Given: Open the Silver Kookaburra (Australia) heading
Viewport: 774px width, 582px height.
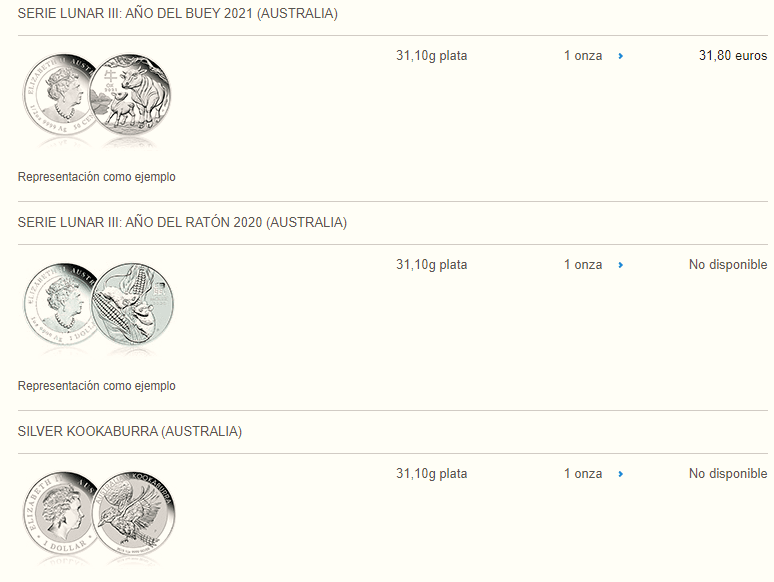Looking at the screenshot, I should [130, 432].
